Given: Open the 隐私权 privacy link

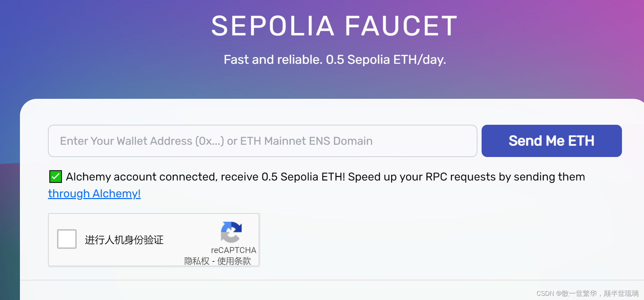Looking at the screenshot, I should pos(197,261).
